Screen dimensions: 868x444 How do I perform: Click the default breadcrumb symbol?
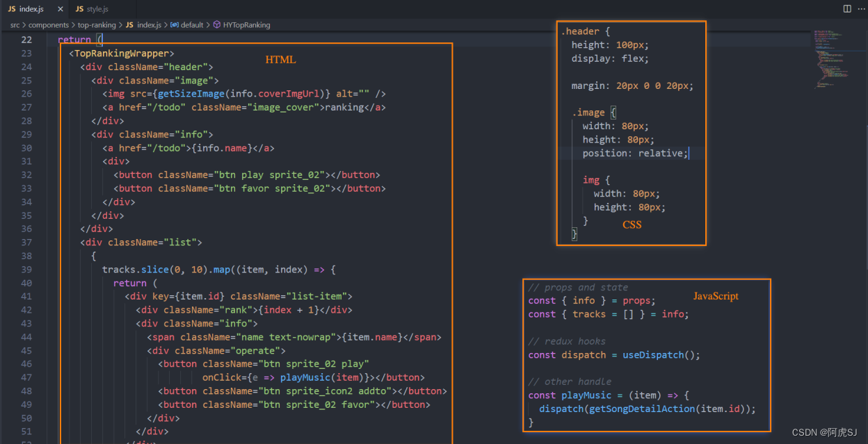[x=192, y=25]
